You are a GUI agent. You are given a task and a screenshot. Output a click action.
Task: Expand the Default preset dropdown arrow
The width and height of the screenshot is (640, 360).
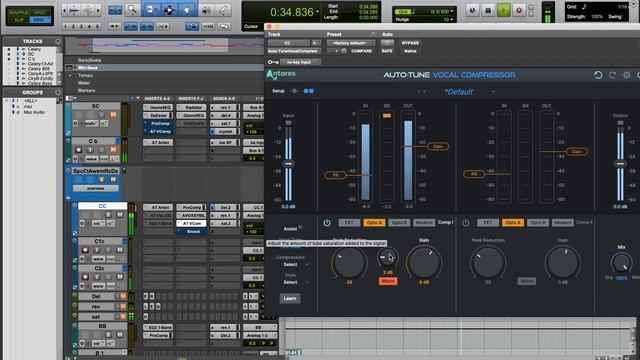pos(493,92)
